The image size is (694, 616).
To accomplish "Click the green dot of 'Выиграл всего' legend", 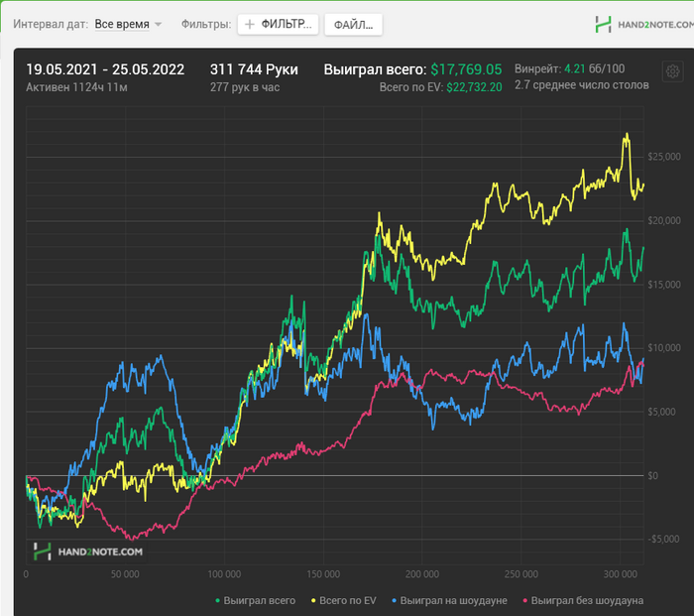I will point(217,601).
